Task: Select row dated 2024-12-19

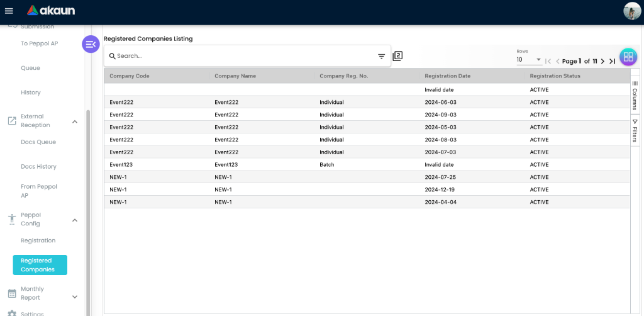Action: pyautogui.click(x=367, y=189)
